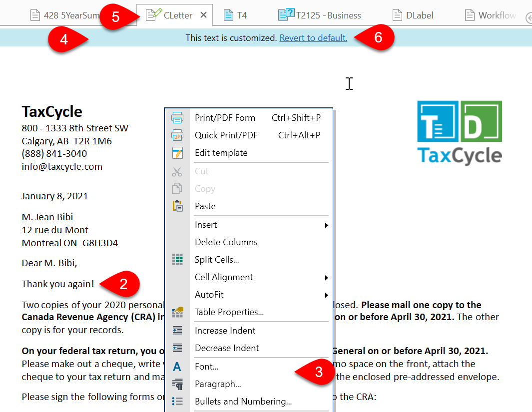The height and width of the screenshot is (412, 532).
Task: Click the TaxCycle letterhead heading
Action: 52,111
